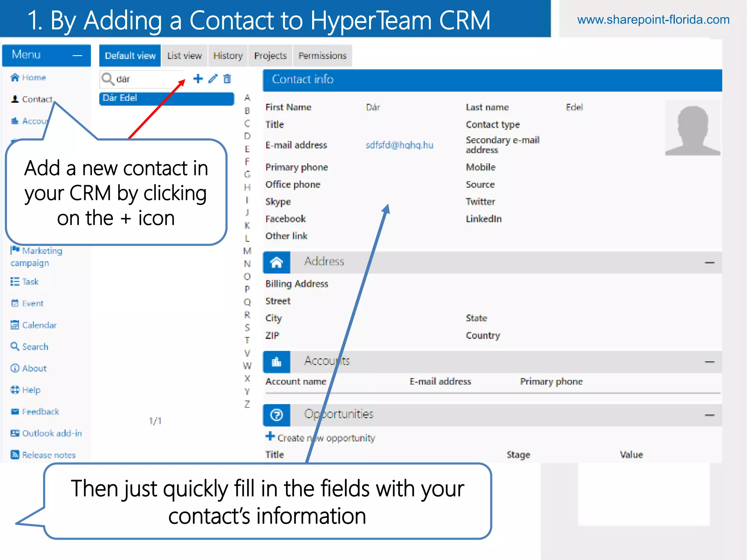This screenshot has width=747, height=560.
Task: Select the Dár Edel contact row
Action: 166,98
